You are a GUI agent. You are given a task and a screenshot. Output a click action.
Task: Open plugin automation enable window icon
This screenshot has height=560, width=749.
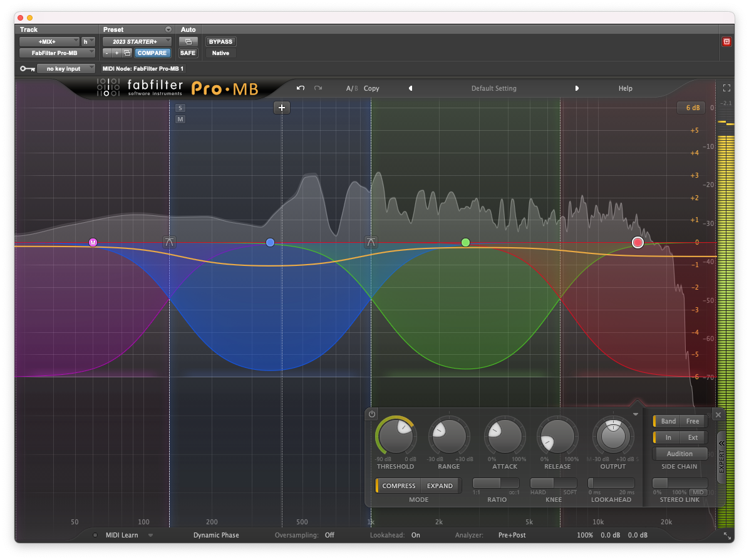(x=188, y=41)
